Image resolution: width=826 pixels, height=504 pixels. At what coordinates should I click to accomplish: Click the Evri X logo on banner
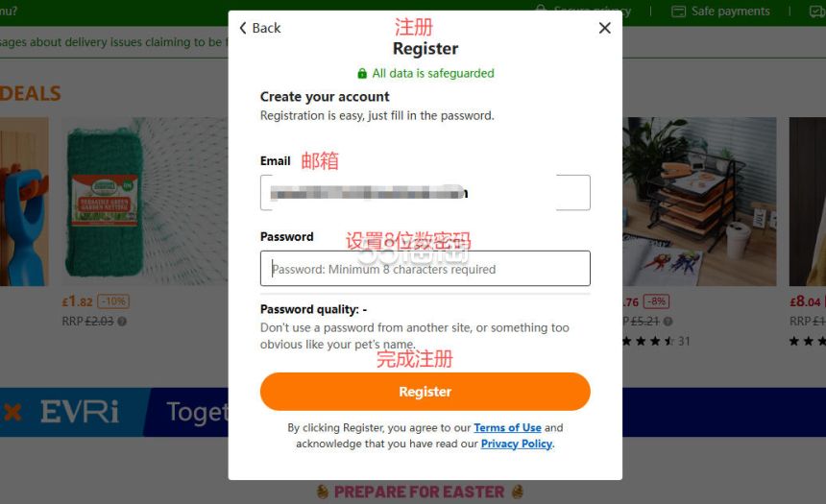(12, 413)
